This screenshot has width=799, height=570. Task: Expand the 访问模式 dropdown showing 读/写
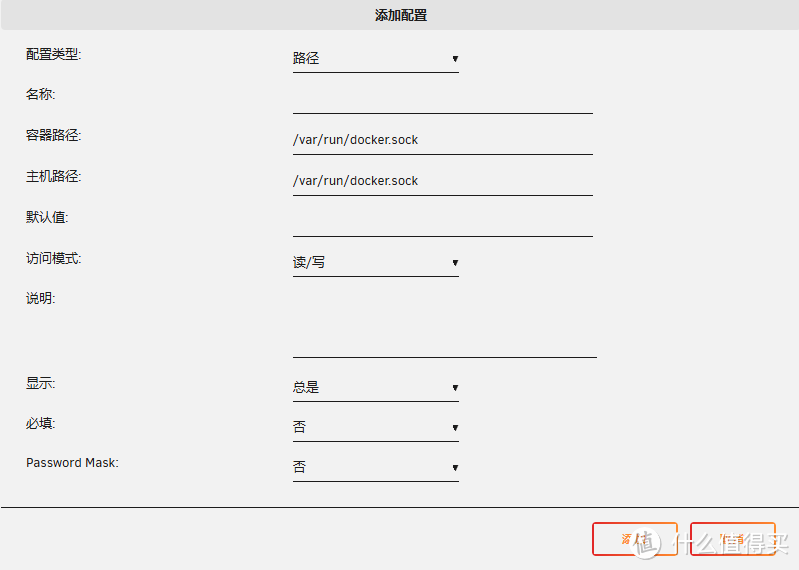(375, 263)
